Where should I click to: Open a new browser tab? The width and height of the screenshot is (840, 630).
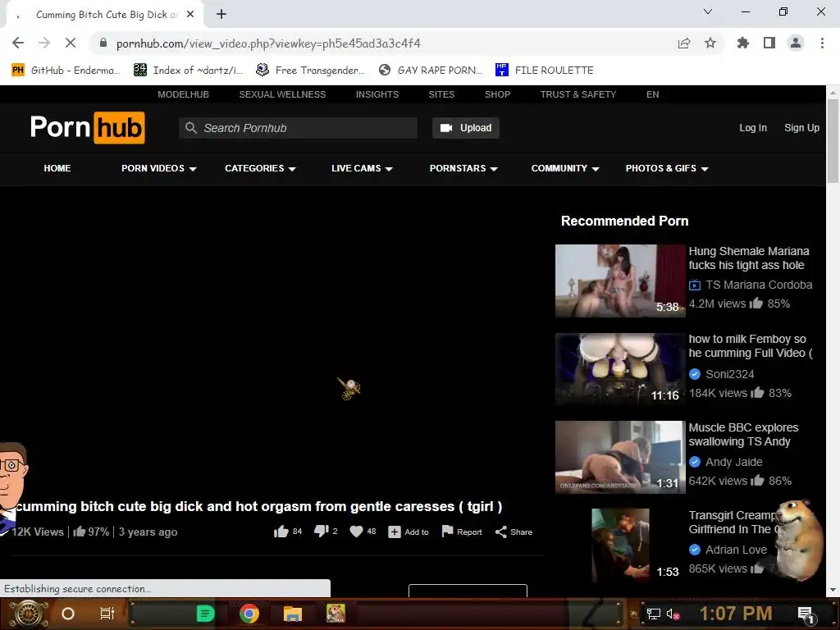pyautogui.click(x=221, y=15)
